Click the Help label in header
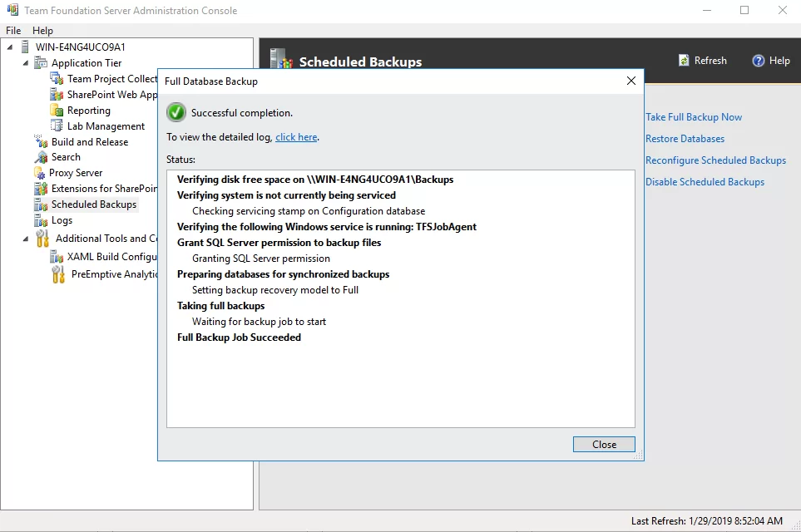Image resolution: width=801 pixels, height=532 pixels. point(779,60)
